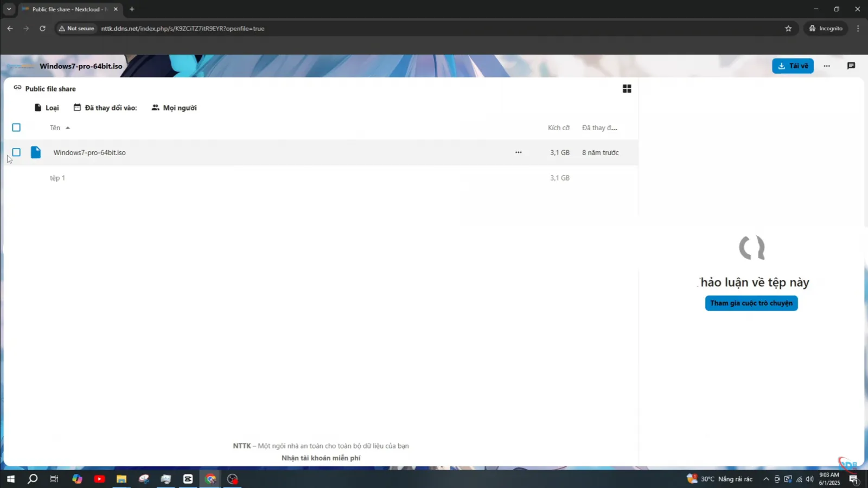Sort files by the Đã thay đổi column
Image resolution: width=868 pixels, height=488 pixels.
click(x=599, y=128)
